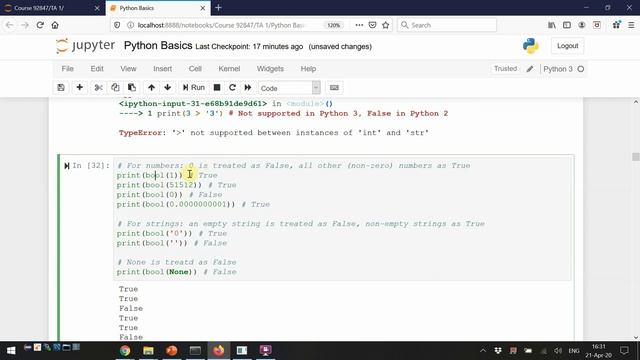640x360 pixels.
Task: Click the 120% zoom level badge
Action: [x=334, y=25]
